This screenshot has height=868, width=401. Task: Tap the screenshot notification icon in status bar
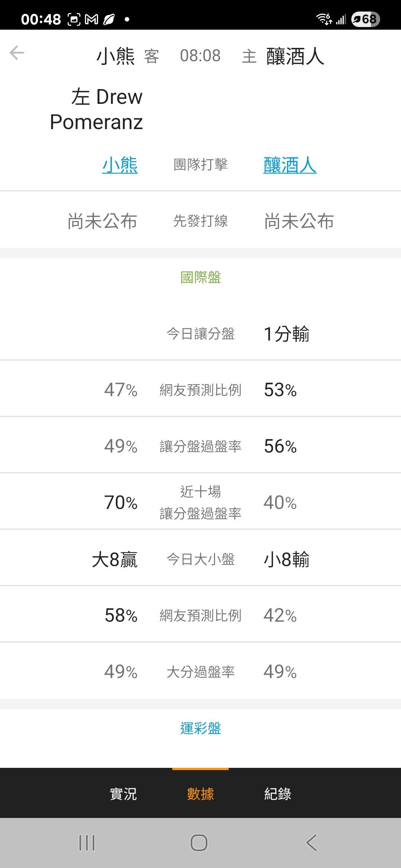click(x=74, y=19)
